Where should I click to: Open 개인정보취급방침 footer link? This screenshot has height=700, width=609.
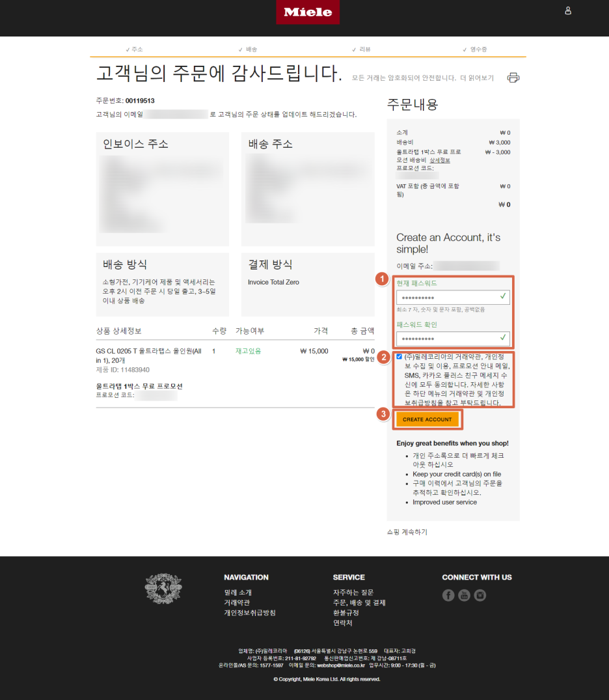(x=250, y=613)
